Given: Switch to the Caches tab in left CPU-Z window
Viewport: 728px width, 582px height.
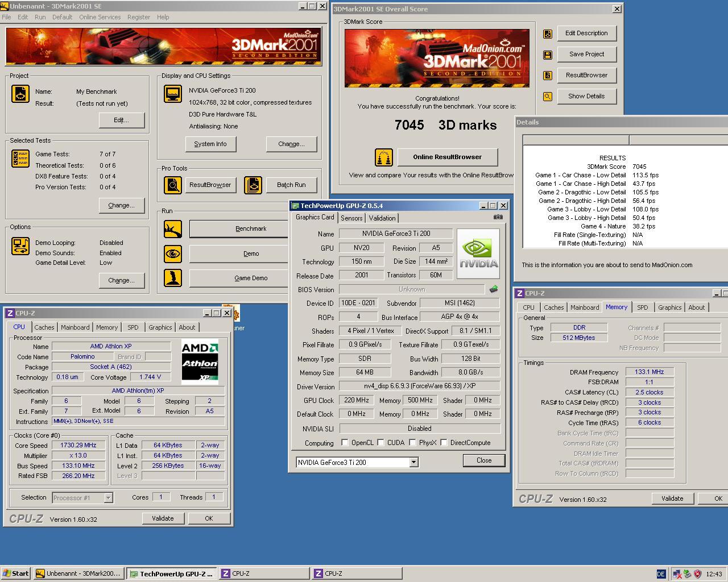Looking at the screenshot, I should [44, 327].
